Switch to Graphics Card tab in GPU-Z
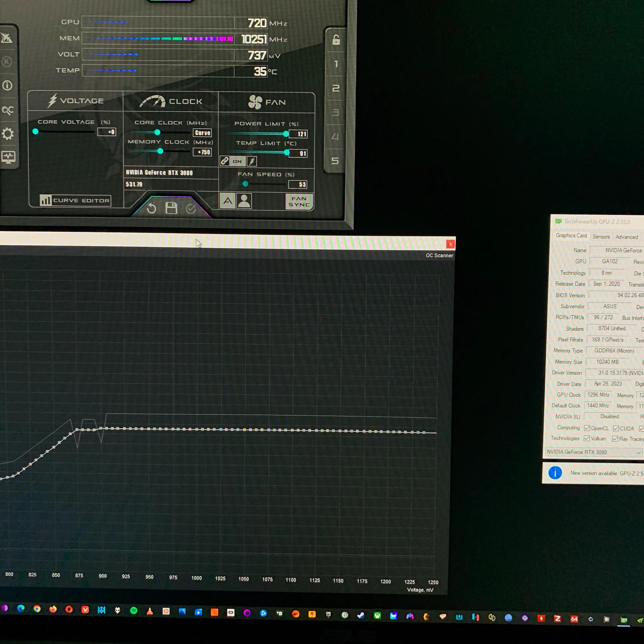Viewport: 644px width, 644px height. coord(571,235)
